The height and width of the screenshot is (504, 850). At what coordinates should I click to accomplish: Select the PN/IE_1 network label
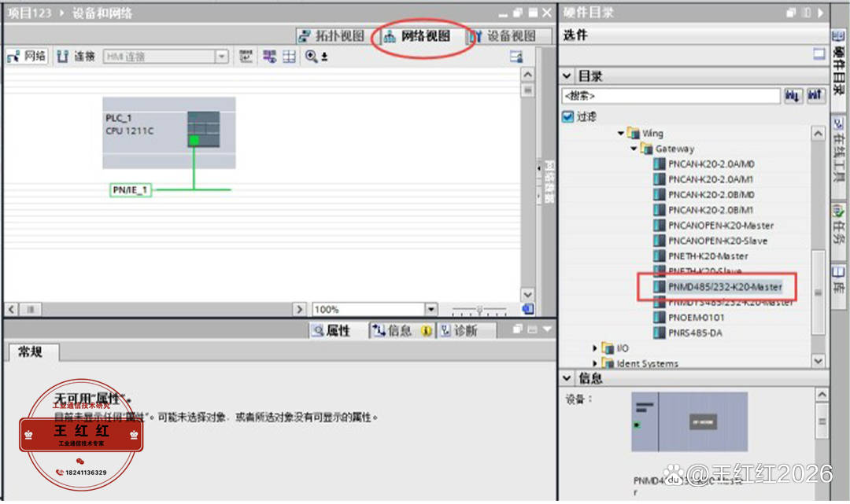click(x=130, y=190)
